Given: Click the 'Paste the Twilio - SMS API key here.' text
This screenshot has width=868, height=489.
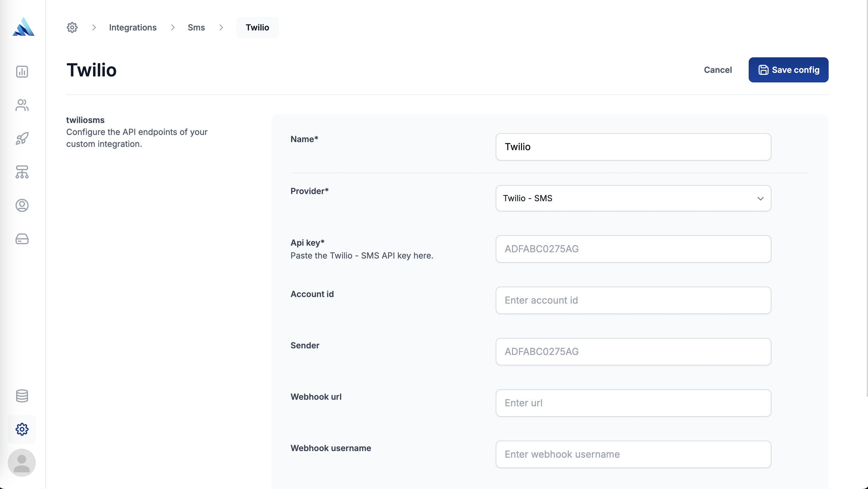Looking at the screenshot, I should (x=362, y=256).
